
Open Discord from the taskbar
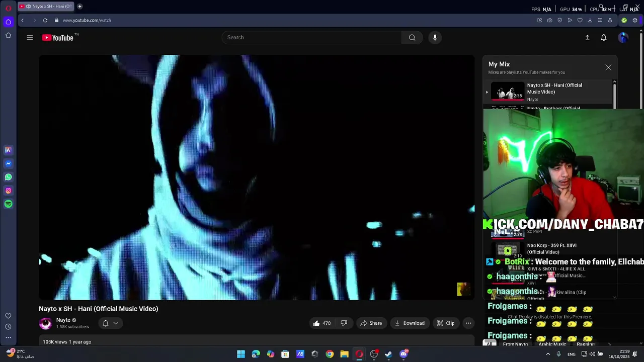pyautogui.click(x=404, y=354)
